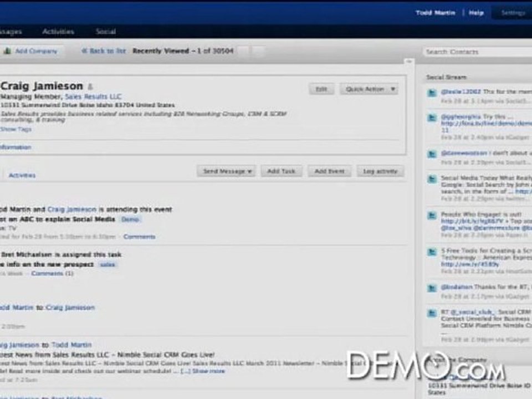Open the Help link in the header

[x=476, y=13]
